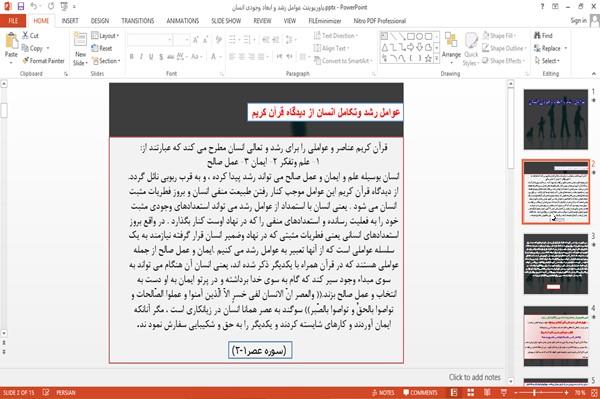
Task: Apply bullets to text
Action: click(x=233, y=39)
